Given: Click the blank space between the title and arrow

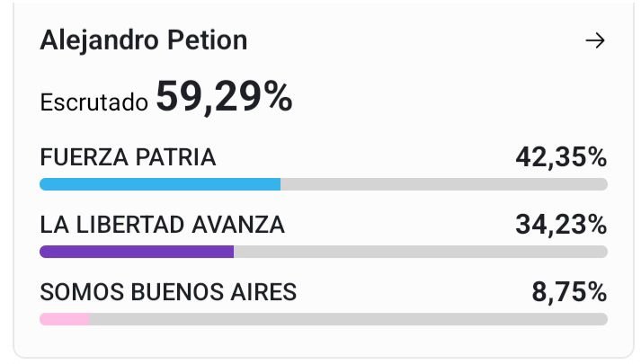Looking at the screenshot, I should 414,41.
